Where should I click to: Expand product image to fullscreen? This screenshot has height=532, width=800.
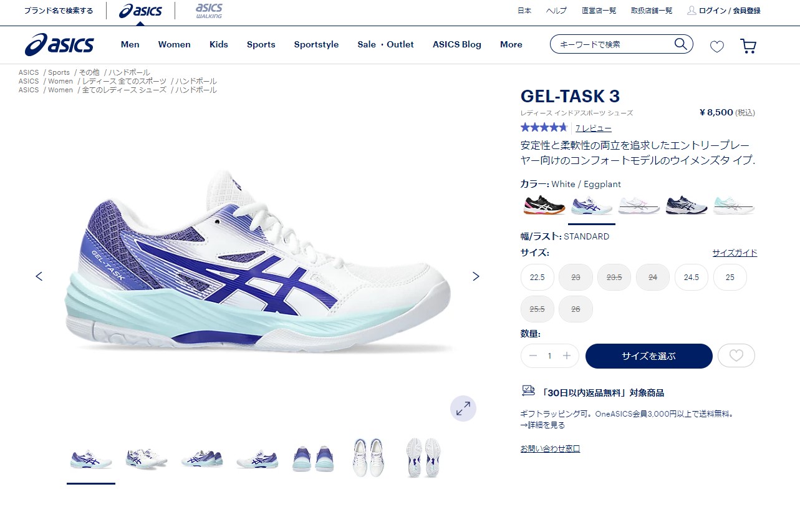click(463, 409)
